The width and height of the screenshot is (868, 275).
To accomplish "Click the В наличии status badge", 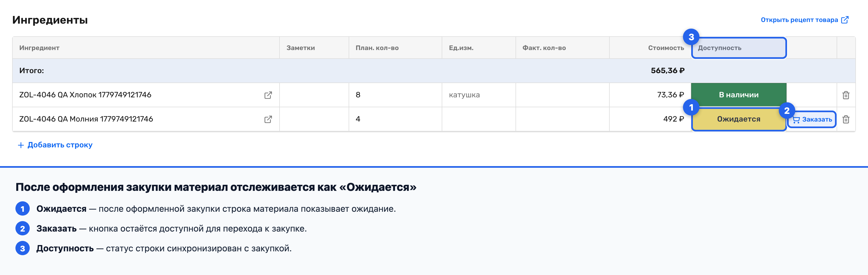I will 739,95.
